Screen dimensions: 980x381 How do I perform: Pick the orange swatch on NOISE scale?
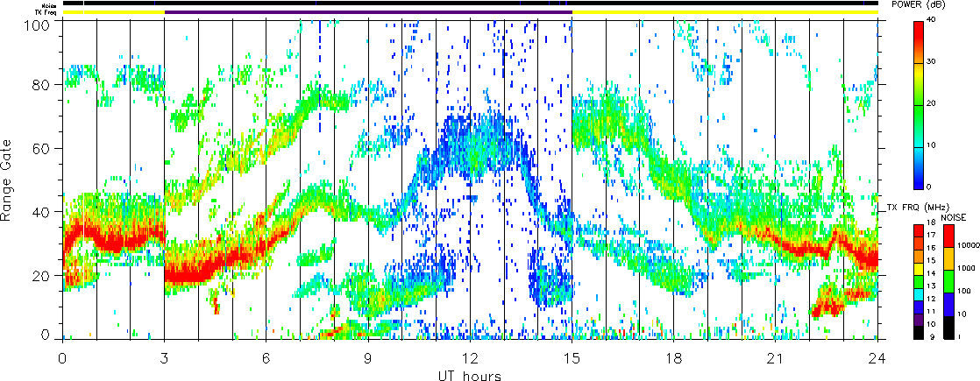[x=948, y=258]
